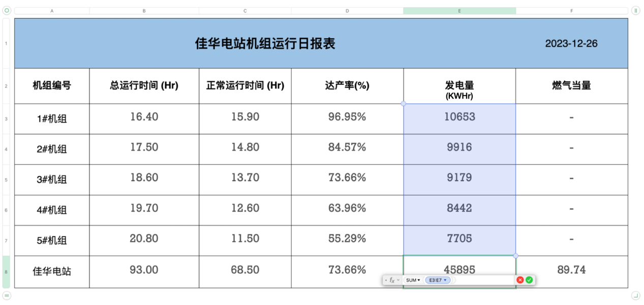Image resolution: width=644 pixels, height=305 pixels.
Task: Click inside the formula editor input area
Action: coord(483,280)
